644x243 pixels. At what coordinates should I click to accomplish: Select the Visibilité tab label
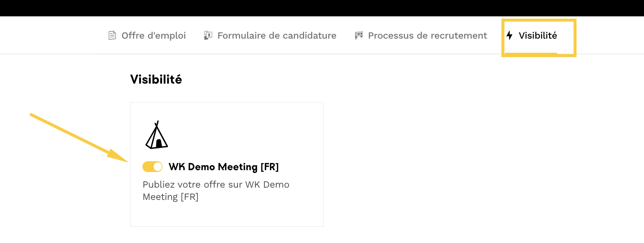coord(538,35)
